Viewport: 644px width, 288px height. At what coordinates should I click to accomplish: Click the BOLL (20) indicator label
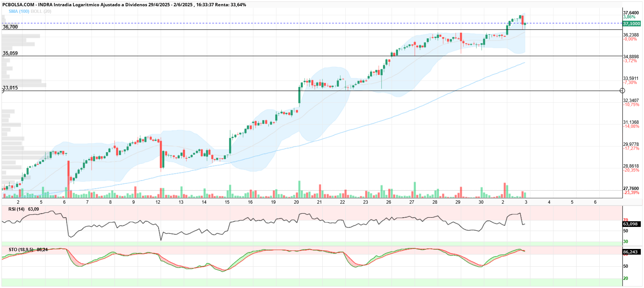click(41, 11)
